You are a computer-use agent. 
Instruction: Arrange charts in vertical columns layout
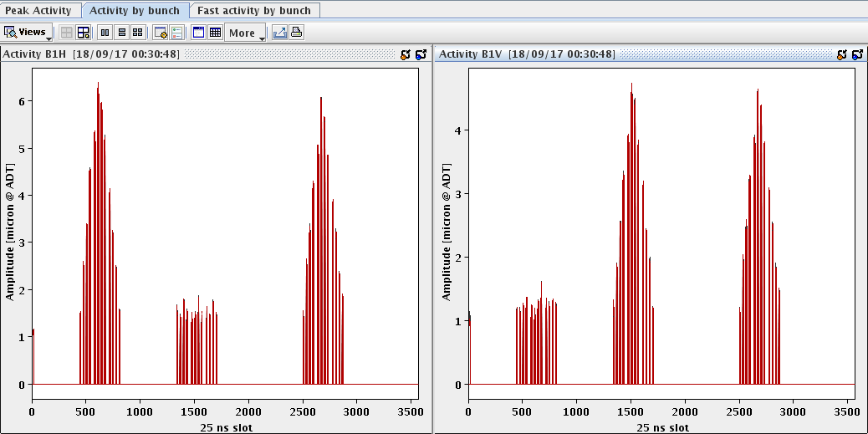coord(105,33)
